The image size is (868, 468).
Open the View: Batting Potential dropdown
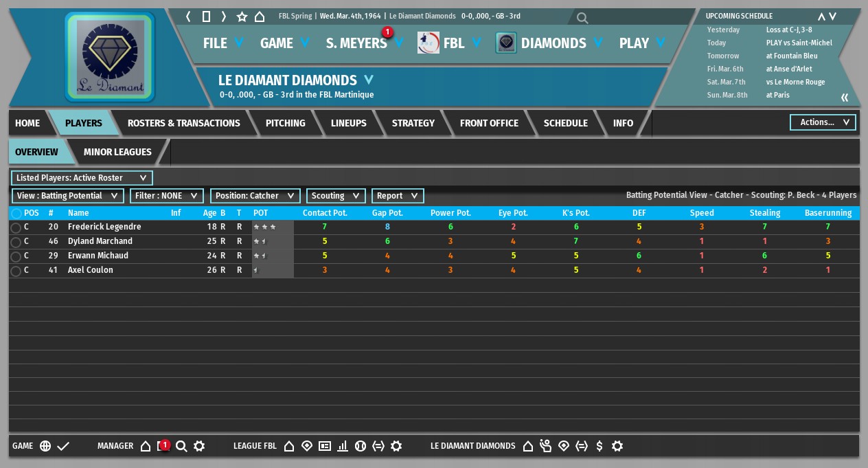[67, 196]
